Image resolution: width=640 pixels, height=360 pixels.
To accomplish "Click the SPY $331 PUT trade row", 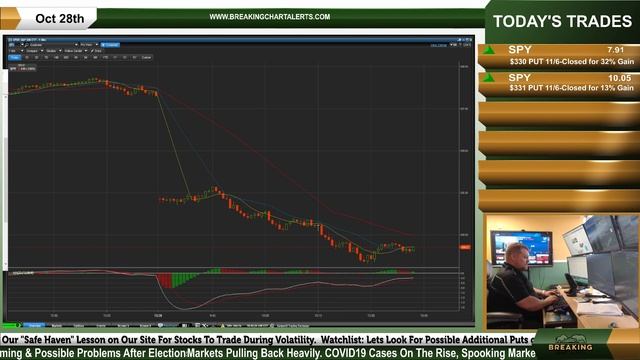I will pos(558,83).
